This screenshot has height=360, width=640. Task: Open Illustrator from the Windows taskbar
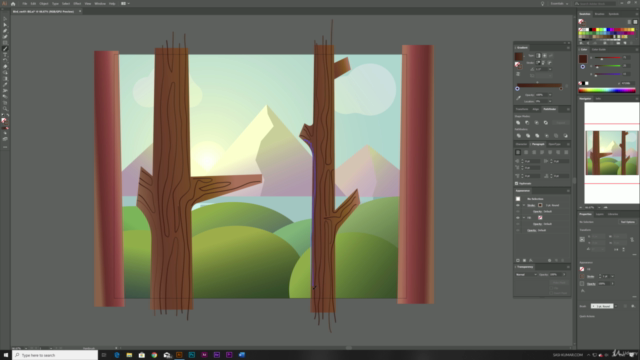click(179, 355)
